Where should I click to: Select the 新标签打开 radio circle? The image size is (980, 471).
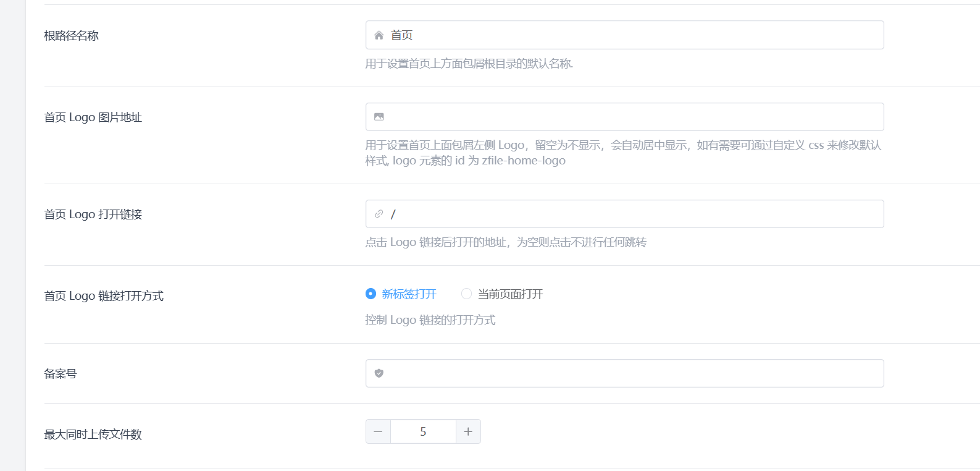pyautogui.click(x=371, y=294)
